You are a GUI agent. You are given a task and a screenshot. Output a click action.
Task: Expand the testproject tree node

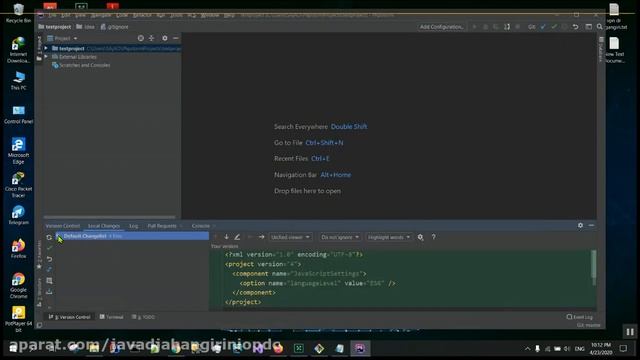pos(46,49)
